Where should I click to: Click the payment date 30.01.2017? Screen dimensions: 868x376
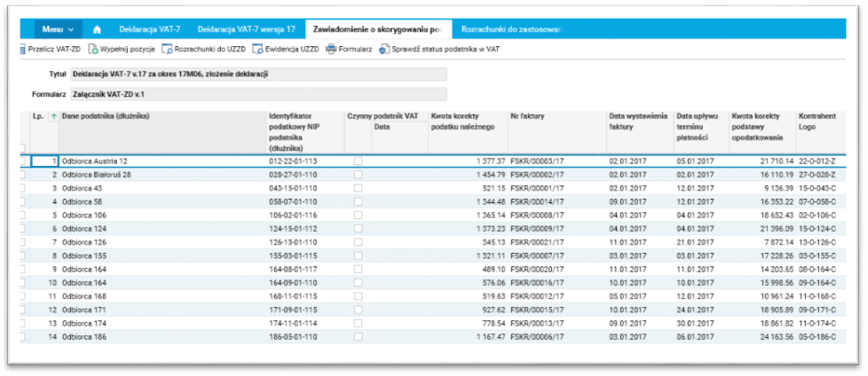click(x=695, y=323)
